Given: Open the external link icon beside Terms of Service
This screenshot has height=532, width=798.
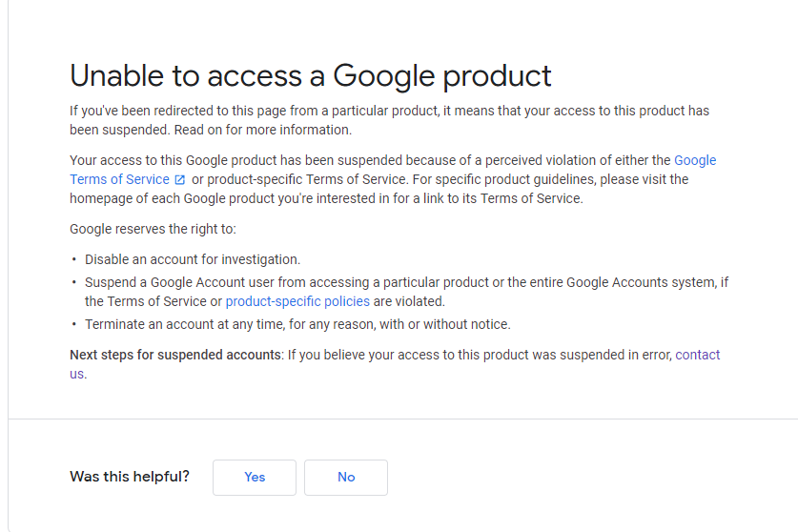Looking at the screenshot, I should pyautogui.click(x=179, y=179).
